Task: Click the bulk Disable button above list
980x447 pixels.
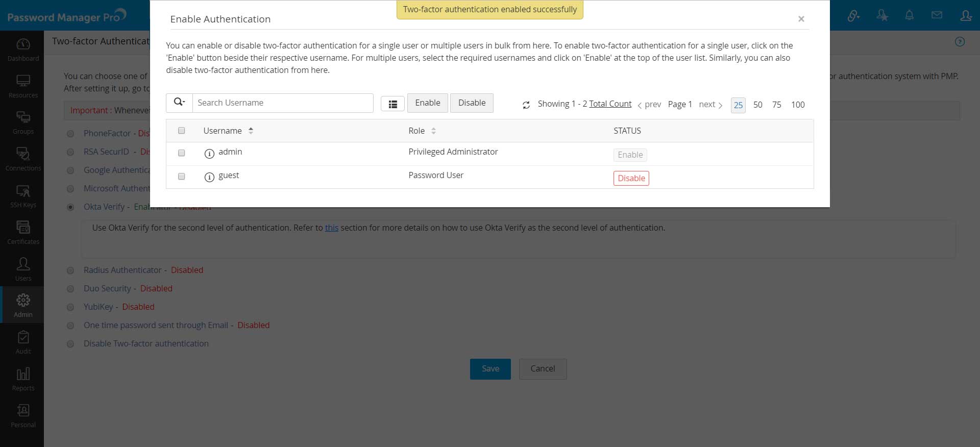Action: pyautogui.click(x=472, y=103)
